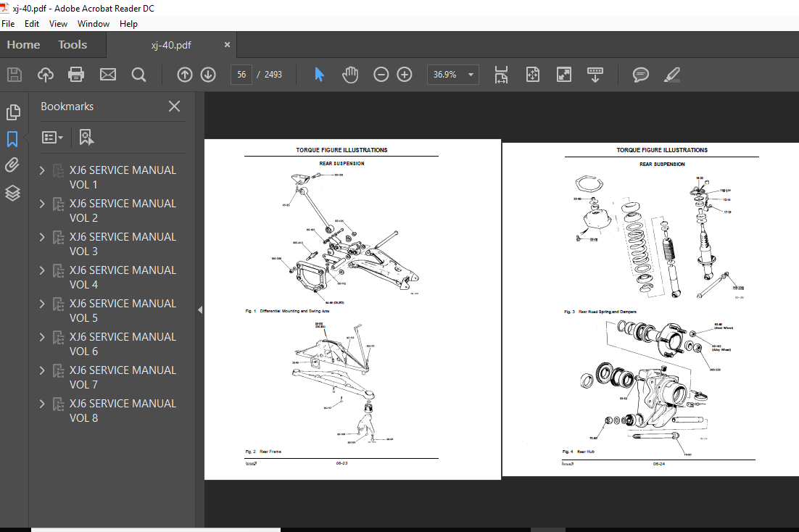The height and width of the screenshot is (532, 799).
Task: Open the Window menu
Action: [94, 24]
